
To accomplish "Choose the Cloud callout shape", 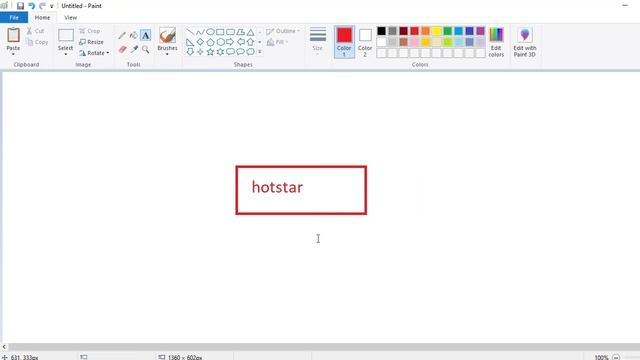I will 250,52.
